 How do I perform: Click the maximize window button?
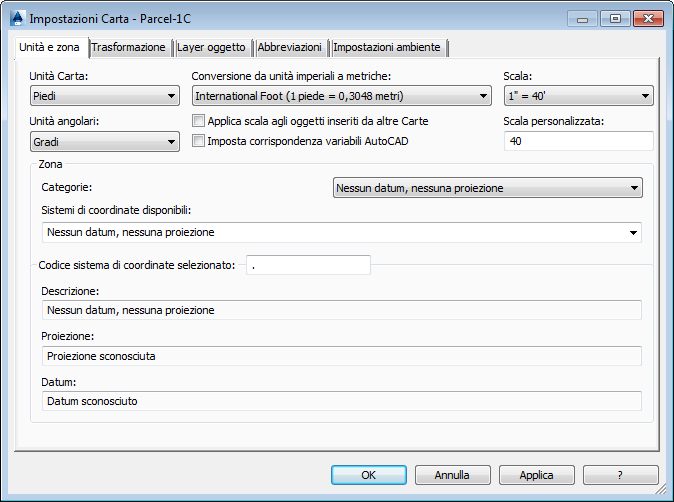point(615,19)
